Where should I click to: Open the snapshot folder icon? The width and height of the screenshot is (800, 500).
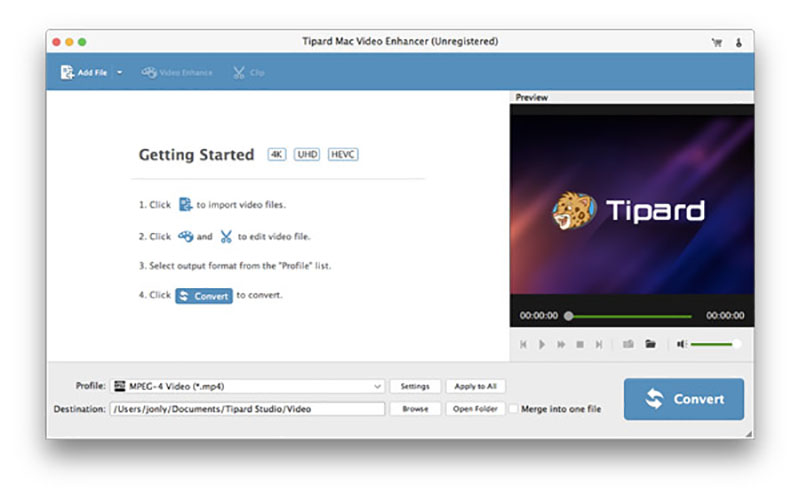pyautogui.click(x=650, y=344)
